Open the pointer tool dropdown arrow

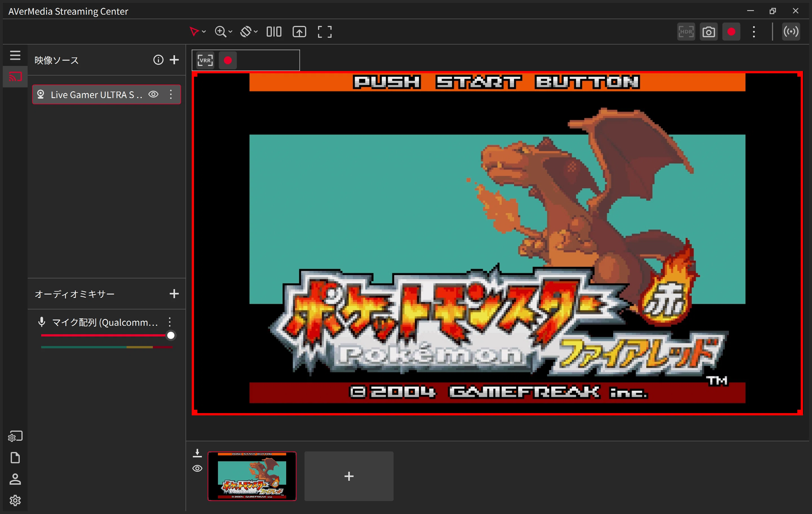[x=204, y=32]
